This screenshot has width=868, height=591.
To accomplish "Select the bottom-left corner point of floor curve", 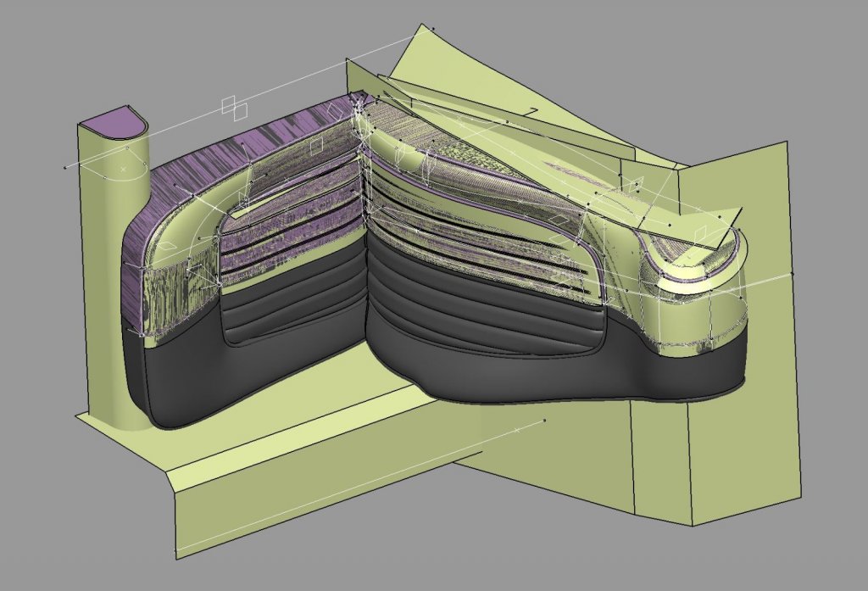I will coord(177,555).
